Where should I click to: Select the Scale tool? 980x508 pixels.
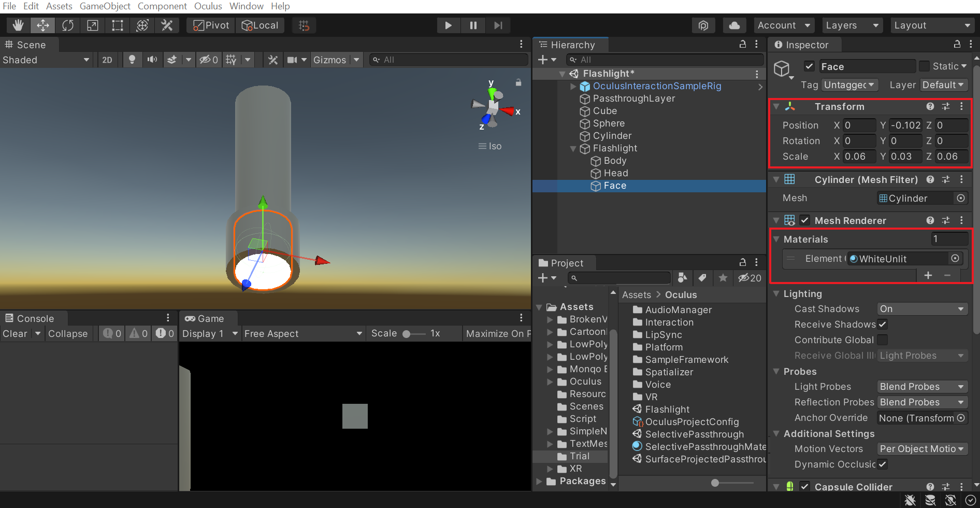(93, 25)
